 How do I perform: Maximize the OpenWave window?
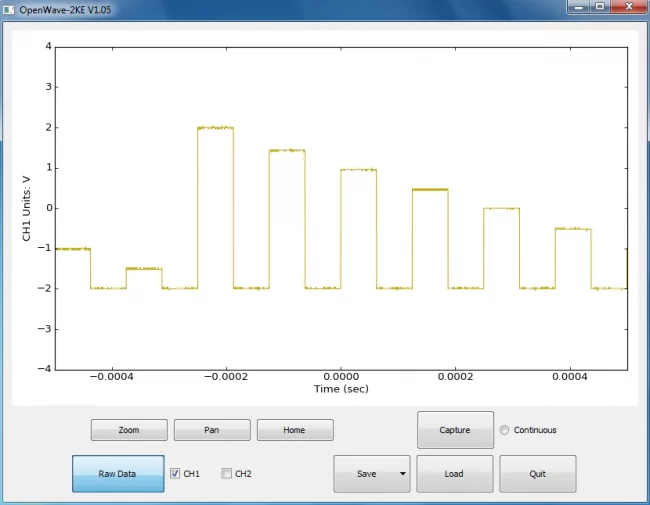coord(600,7)
